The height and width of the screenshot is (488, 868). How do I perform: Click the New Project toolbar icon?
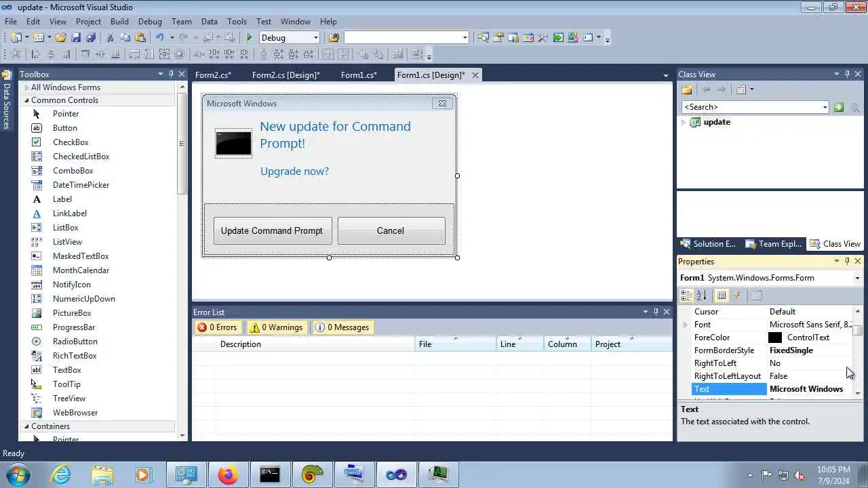[x=16, y=38]
